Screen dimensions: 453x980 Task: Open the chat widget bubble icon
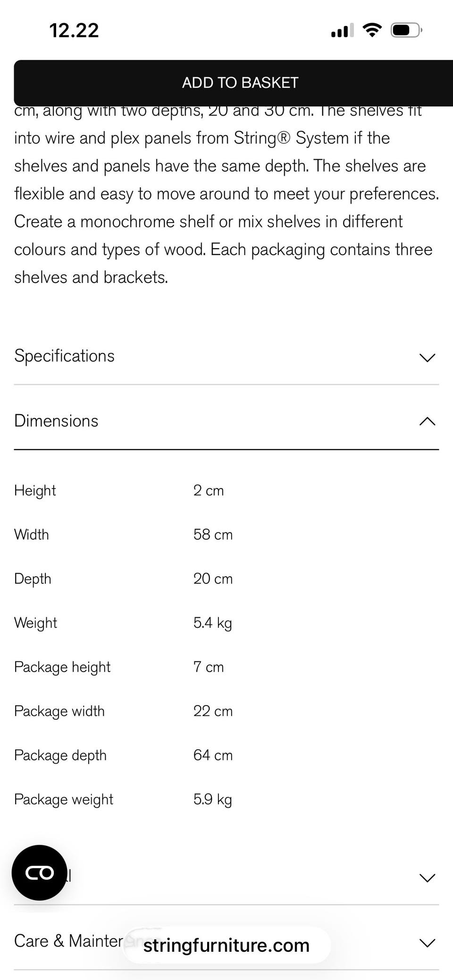point(39,872)
